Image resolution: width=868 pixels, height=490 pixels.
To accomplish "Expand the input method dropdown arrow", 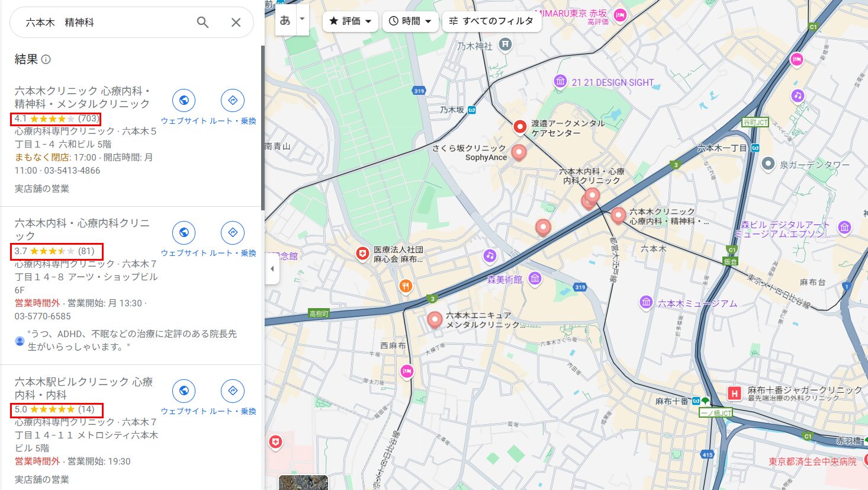I will click(302, 19).
